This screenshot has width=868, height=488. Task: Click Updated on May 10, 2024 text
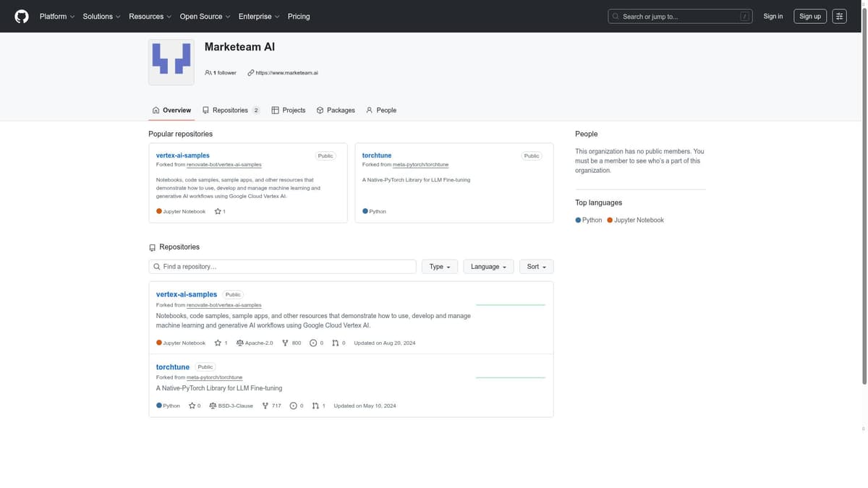(365, 406)
